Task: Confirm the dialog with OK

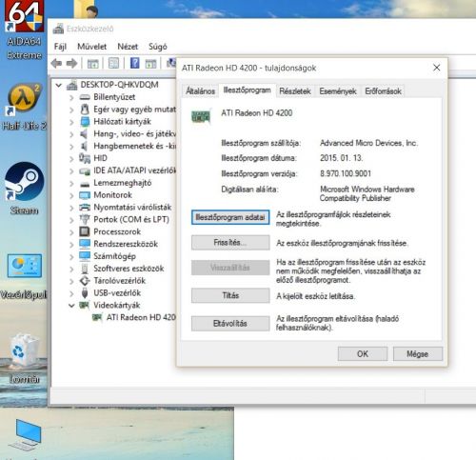Action: point(363,353)
